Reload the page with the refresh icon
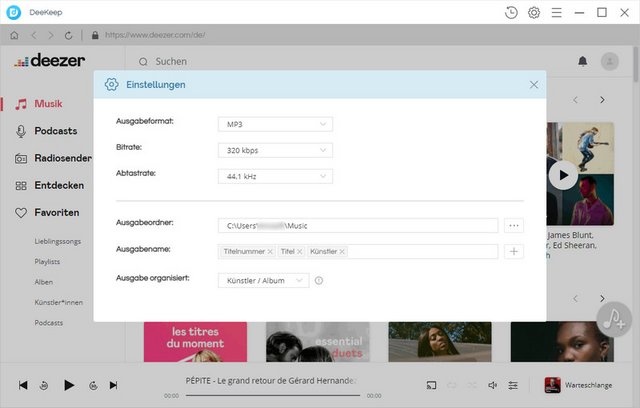The width and height of the screenshot is (640, 408). 68,35
